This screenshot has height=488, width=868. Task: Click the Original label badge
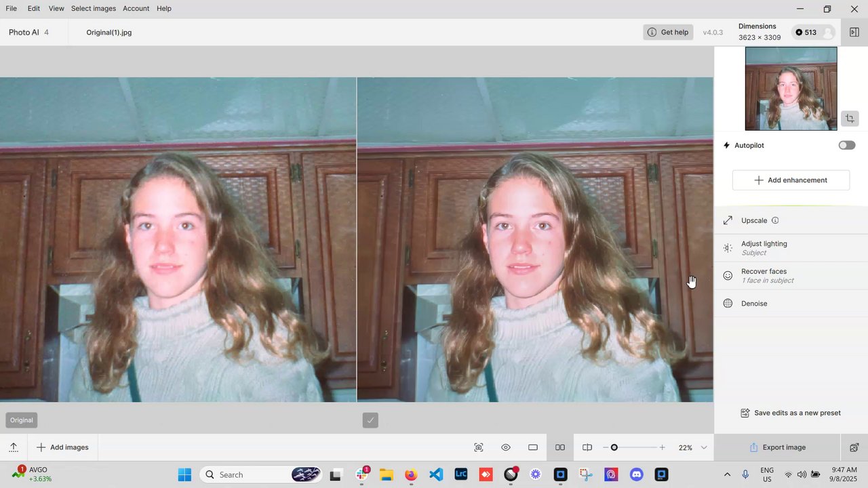pyautogui.click(x=22, y=420)
